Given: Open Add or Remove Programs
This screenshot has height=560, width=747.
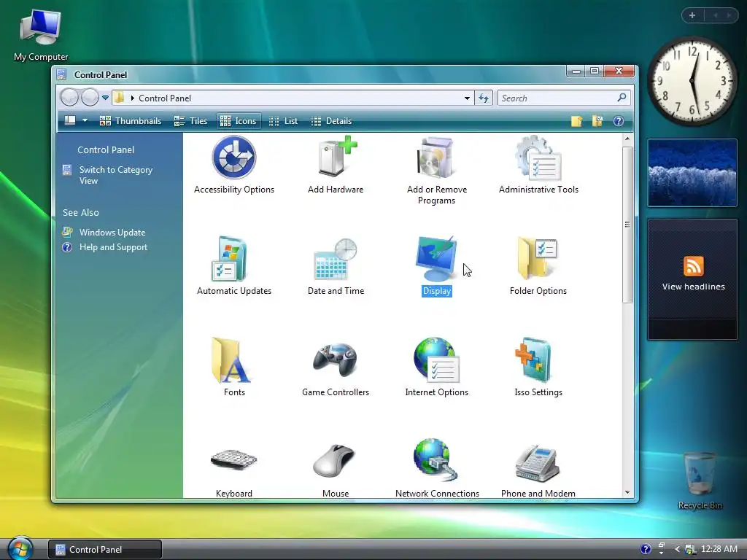Looking at the screenshot, I should coord(437,170).
